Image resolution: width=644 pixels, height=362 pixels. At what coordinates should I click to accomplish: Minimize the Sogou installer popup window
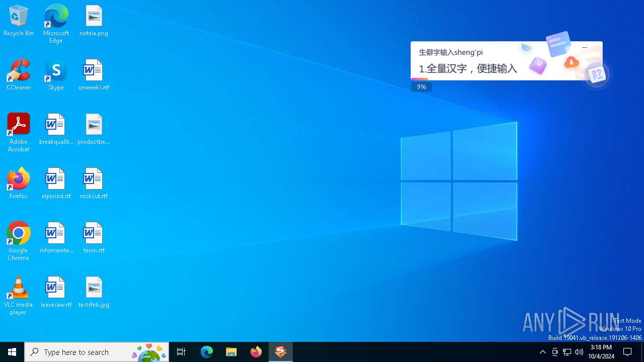pyautogui.click(x=584, y=47)
